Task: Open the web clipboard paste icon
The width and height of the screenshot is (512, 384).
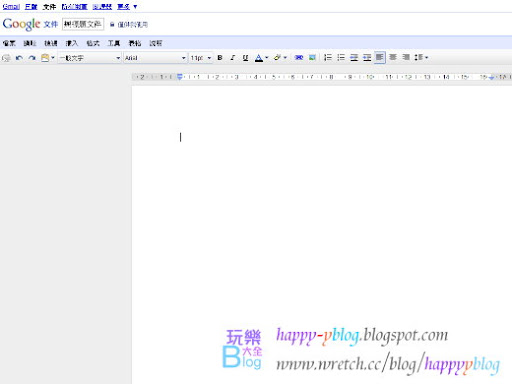Action: (x=47, y=58)
